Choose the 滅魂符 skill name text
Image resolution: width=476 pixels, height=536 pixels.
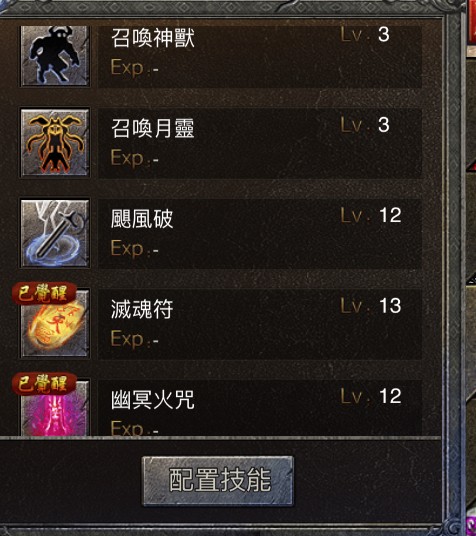point(142,309)
